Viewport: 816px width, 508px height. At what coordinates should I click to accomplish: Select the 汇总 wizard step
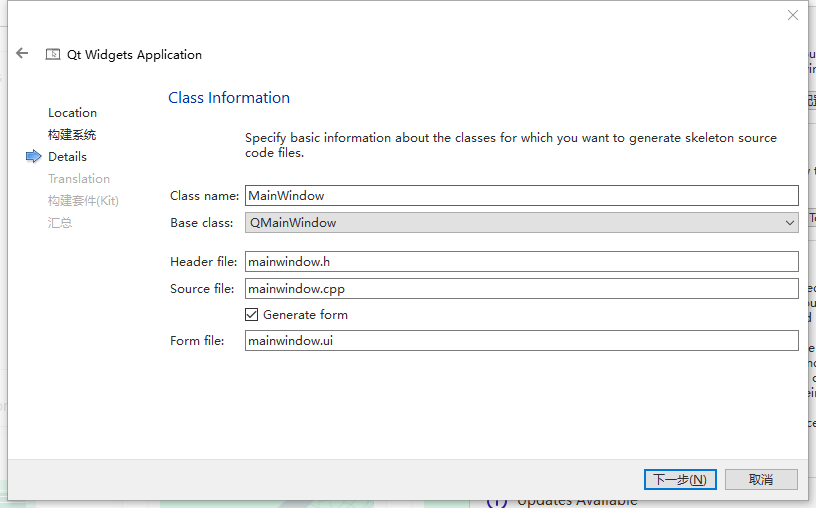60,223
